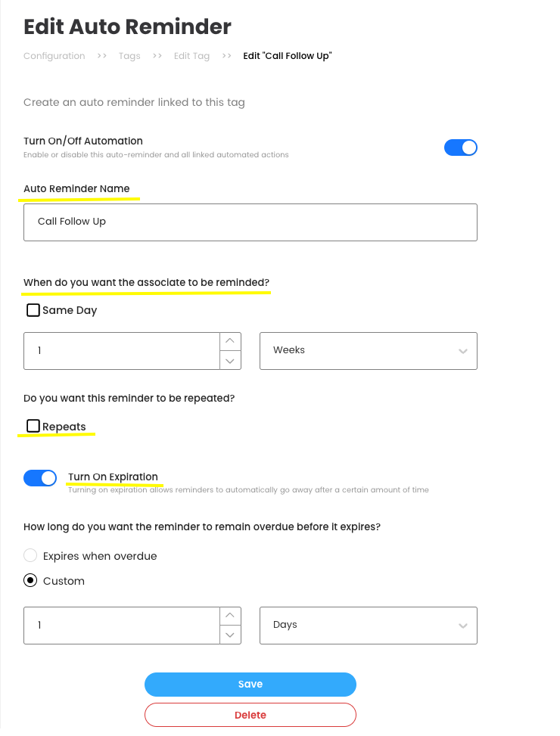The width and height of the screenshot is (560, 736).
Task: Increase the expiration value with up arrow
Action: click(x=230, y=616)
